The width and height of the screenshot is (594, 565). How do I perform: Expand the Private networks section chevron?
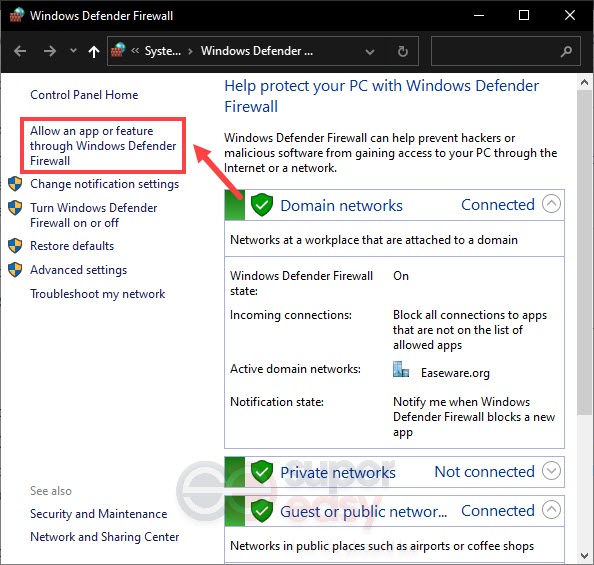(551, 471)
